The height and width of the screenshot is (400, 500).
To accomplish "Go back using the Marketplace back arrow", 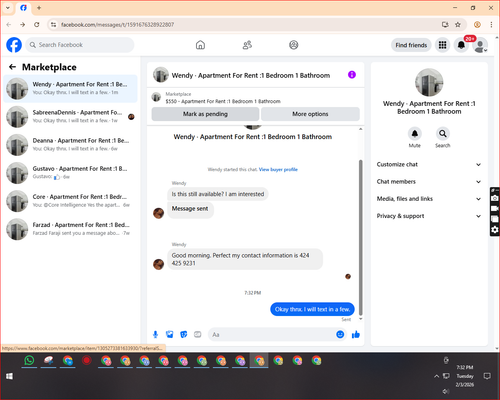I will (x=13, y=67).
